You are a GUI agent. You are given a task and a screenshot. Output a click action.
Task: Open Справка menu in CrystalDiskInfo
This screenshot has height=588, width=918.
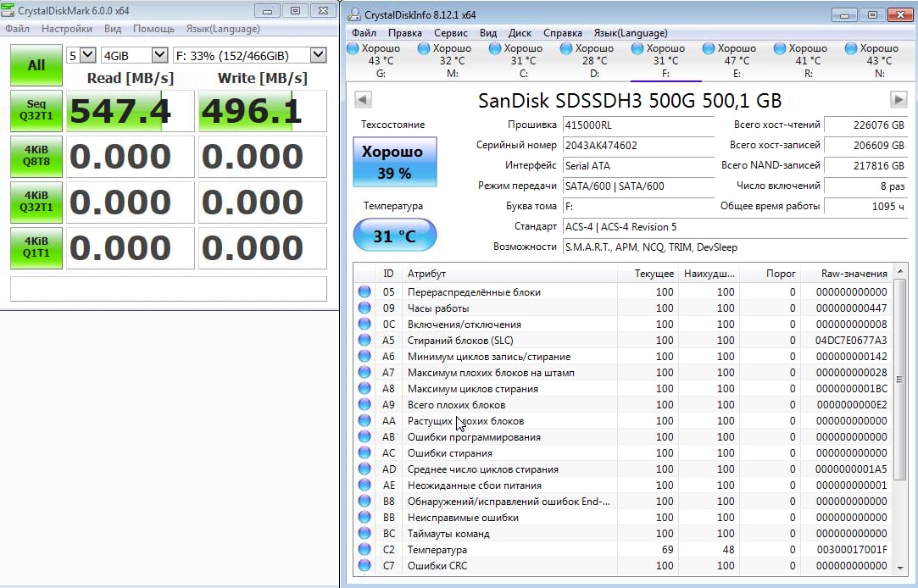pos(563,33)
